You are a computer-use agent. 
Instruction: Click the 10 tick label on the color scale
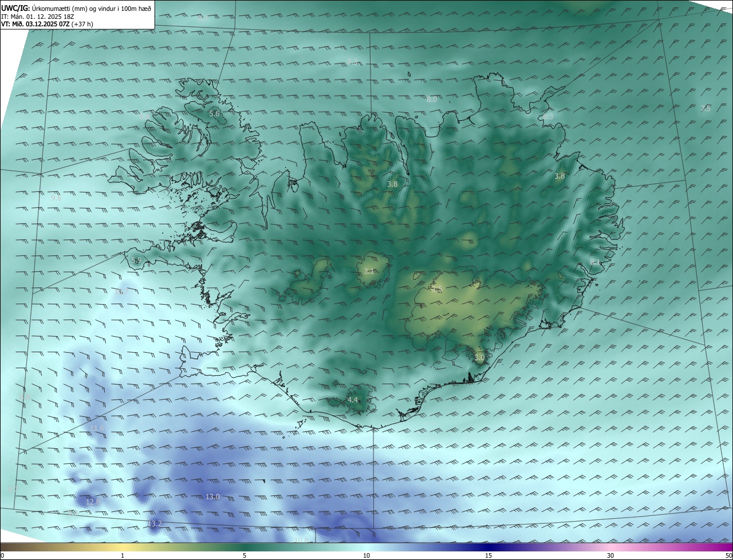[x=366, y=556]
